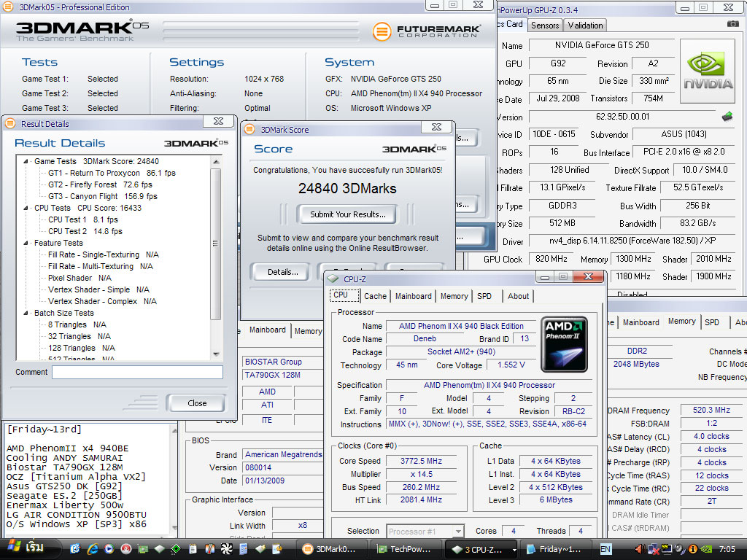Collapse the CPU Tests tree node

(26, 208)
